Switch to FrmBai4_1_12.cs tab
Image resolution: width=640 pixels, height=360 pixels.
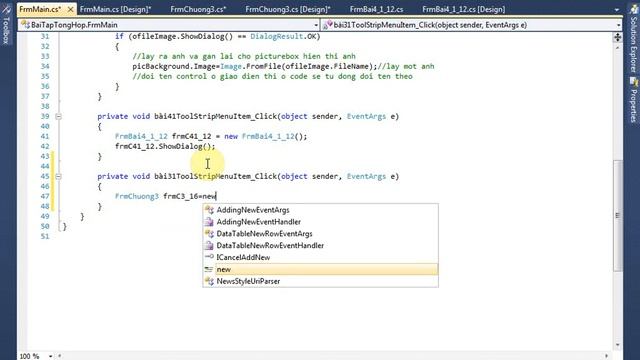coord(376,9)
